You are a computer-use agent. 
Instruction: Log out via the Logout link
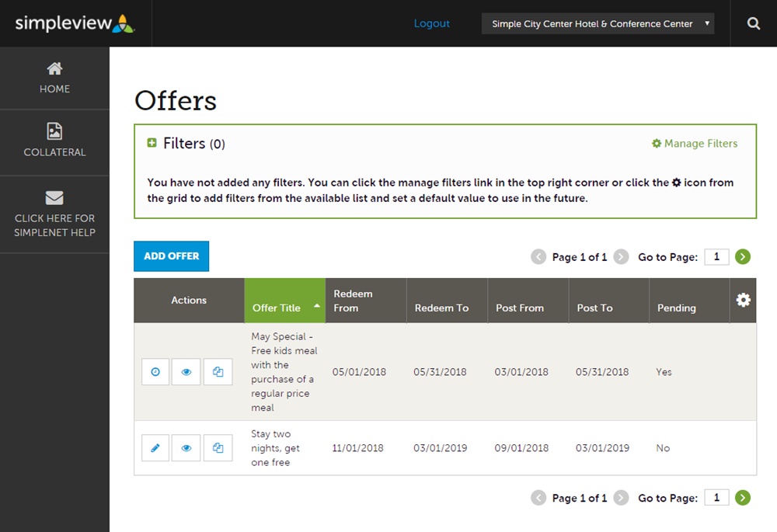(431, 23)
